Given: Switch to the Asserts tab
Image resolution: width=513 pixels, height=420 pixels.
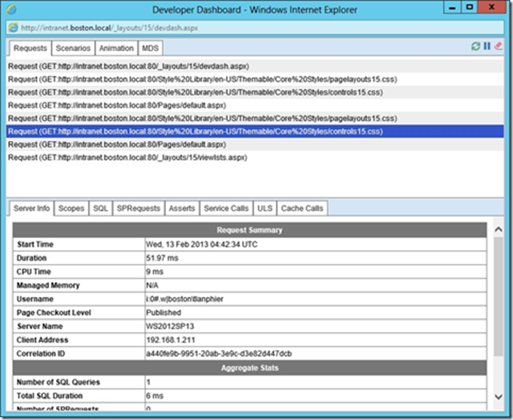Looking at the screenshot, I should click(x=182, y=209).
